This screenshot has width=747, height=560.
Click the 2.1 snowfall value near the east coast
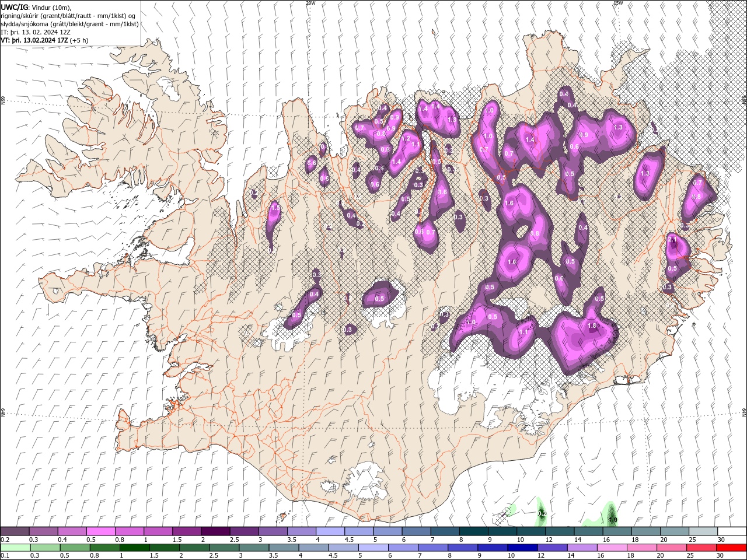tap(672, 240)
